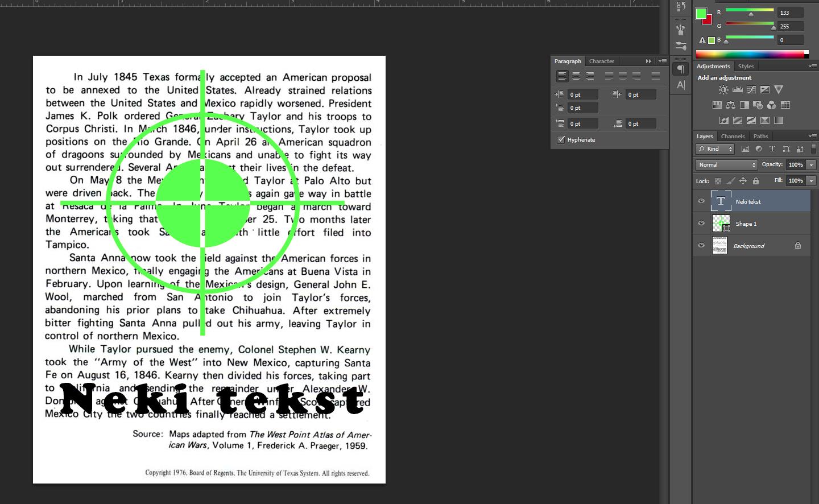Viewport: 819px width, 504px height.
Task: Toggle smart object filter in Layers
Action: 800,149
